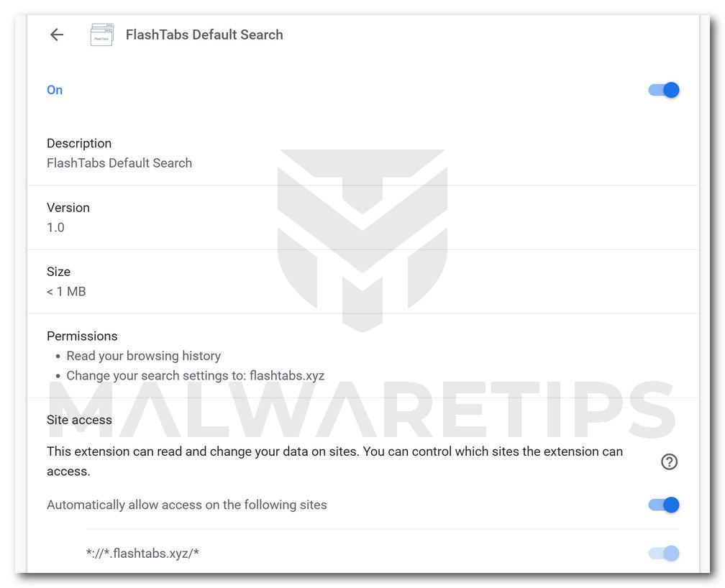Image resolution: width=725 pixels, height=588 pixels.
Task: Click the version number 1.0
Action: 55,228
